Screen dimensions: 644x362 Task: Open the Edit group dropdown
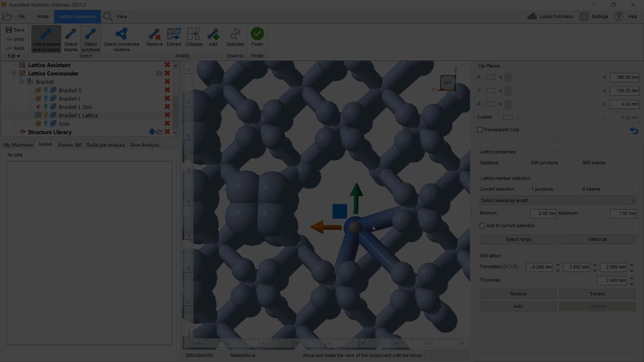(14, 56)
